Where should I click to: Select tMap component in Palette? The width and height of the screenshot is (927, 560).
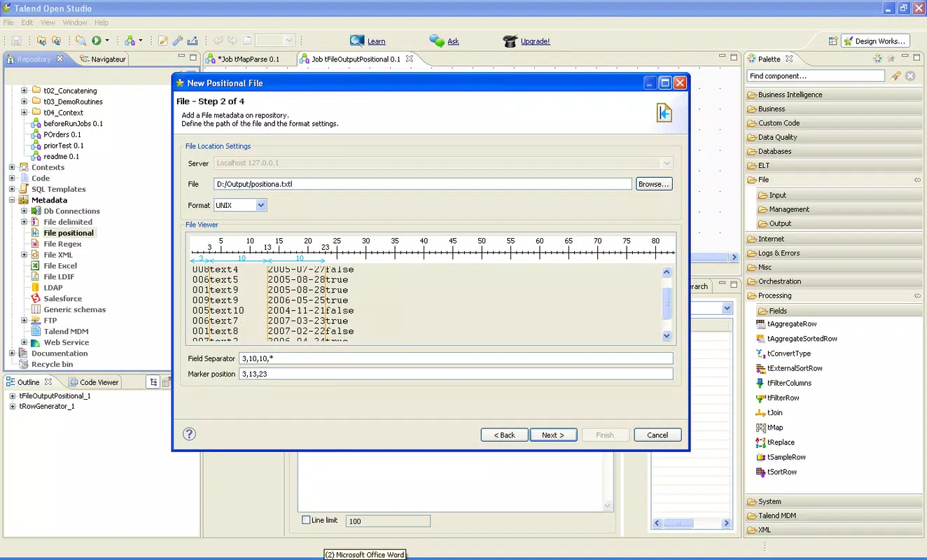(769, 427)
